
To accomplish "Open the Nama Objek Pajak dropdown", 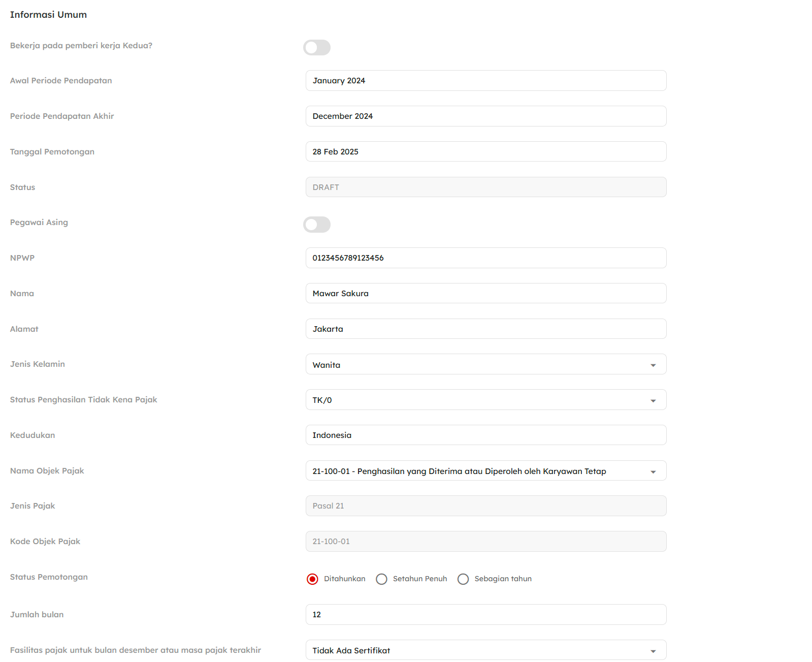I will click(485, 471).
